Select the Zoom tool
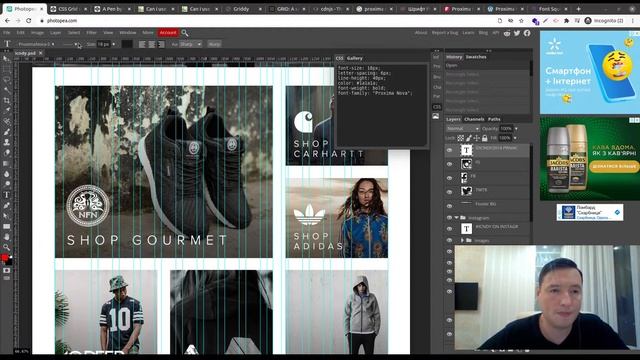This screenshot has width=640, height=360. coord(7,247)
